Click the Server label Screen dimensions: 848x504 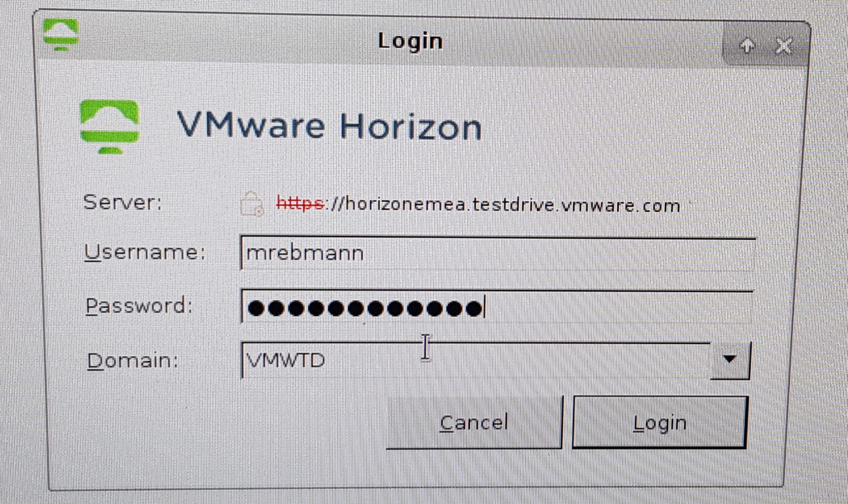(123, 202)
